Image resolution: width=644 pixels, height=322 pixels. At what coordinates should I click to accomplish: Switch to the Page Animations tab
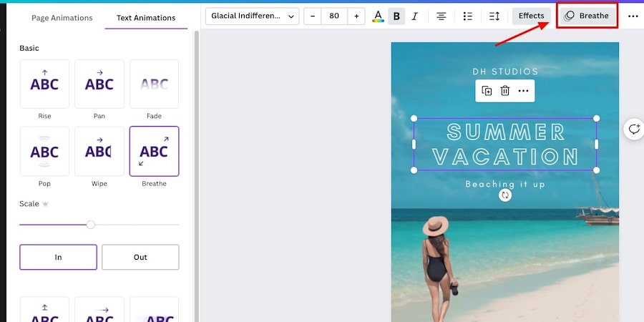62,18
